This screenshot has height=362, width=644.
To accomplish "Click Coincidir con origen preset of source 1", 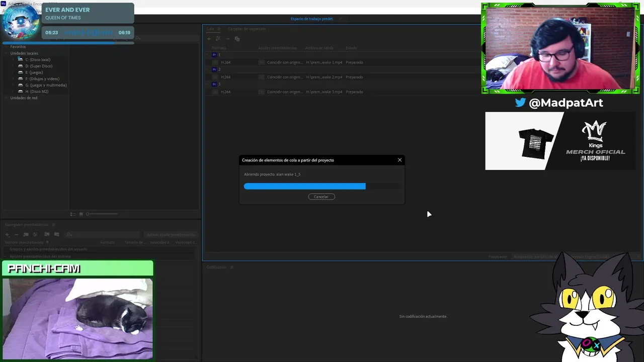I will [285, 62].
